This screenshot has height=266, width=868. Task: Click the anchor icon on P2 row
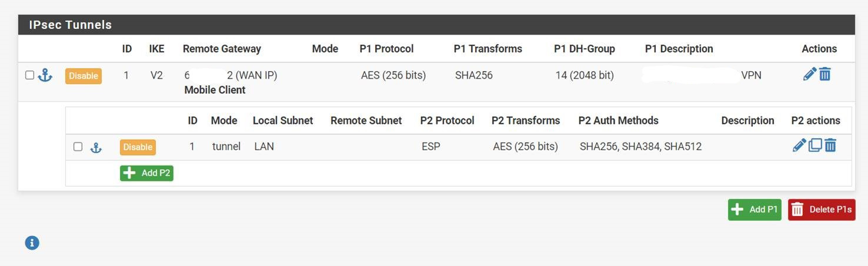pos(96,147)
